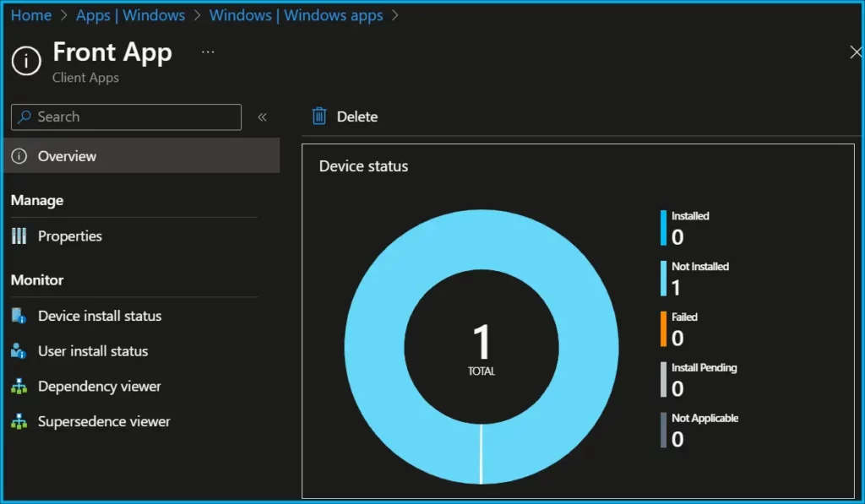Viewport: 865px width, 504px height.
Task: Click the Not Installed count value 1
Action: point(677,288)
